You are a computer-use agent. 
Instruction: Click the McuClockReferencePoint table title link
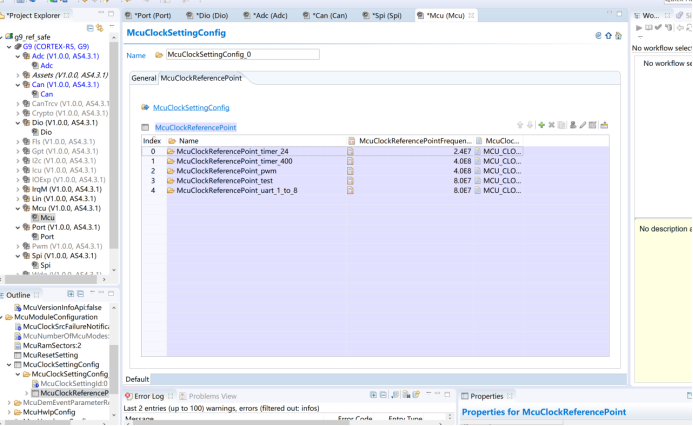pyautogui.click(x=195, y=128)
